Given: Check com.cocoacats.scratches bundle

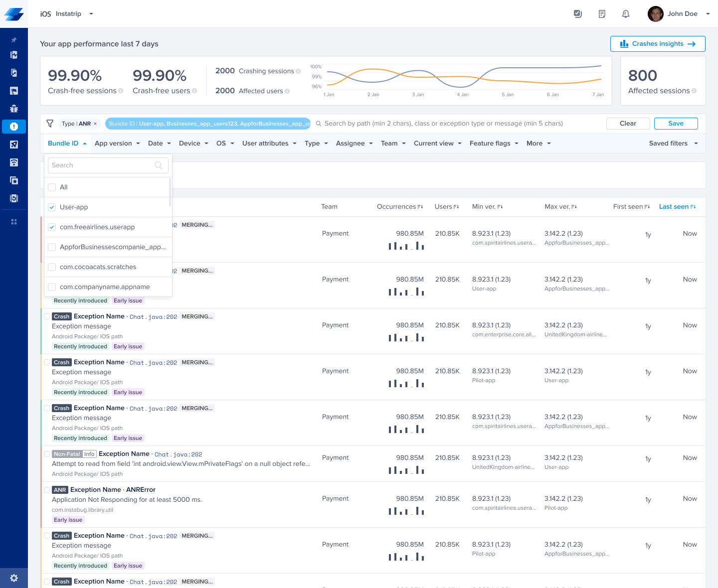Looking at the screenshot, I should point(52,267).
